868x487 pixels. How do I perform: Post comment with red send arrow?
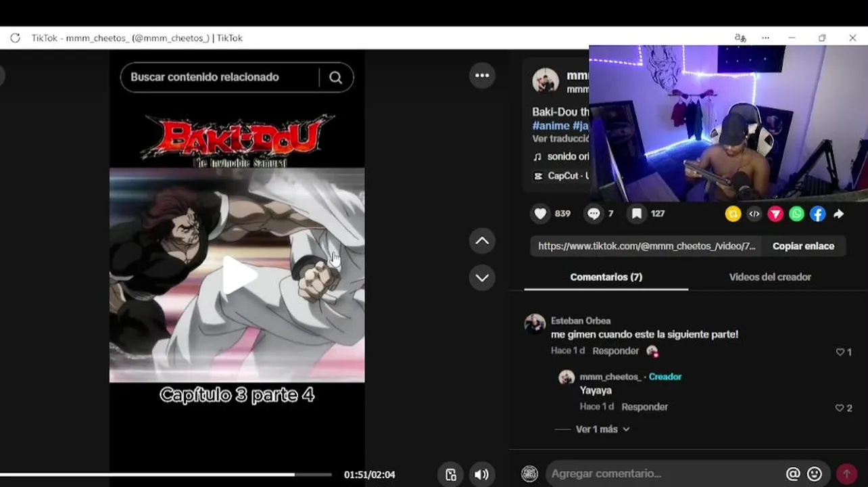click(846, 473)
